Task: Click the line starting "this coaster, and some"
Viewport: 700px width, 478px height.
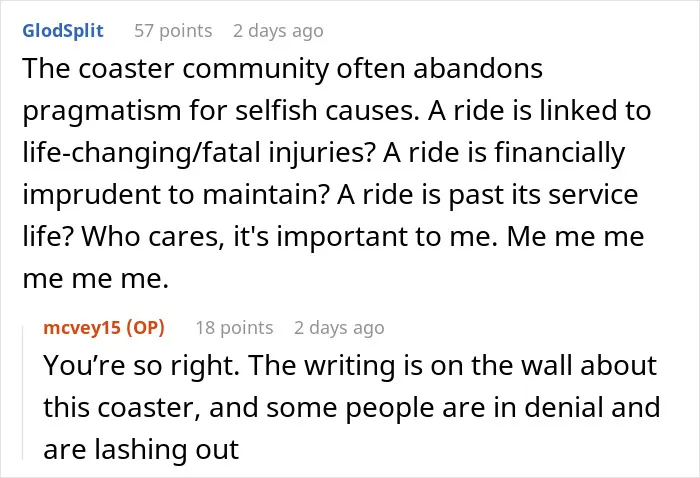Action: (352, 408)
